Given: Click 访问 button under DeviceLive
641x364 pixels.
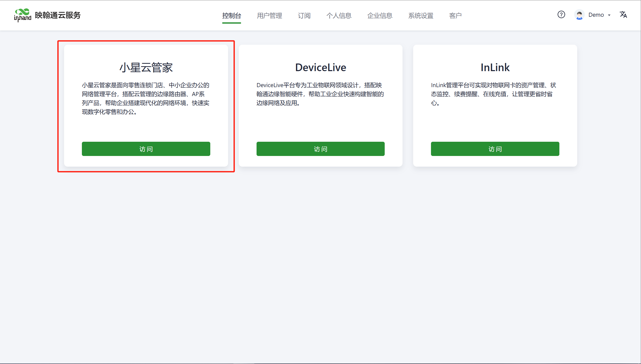Looking at the screenshot, I should point(320,149).
